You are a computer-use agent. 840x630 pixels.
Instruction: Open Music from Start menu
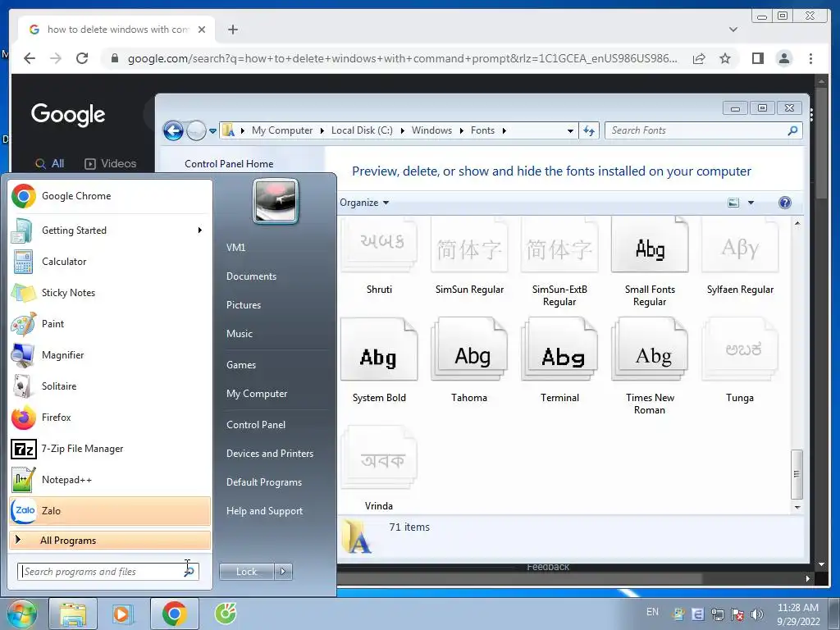(240, 334)
